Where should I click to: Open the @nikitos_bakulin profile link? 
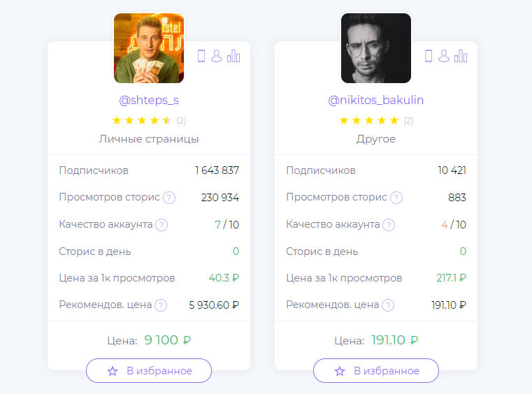(376, 100)
